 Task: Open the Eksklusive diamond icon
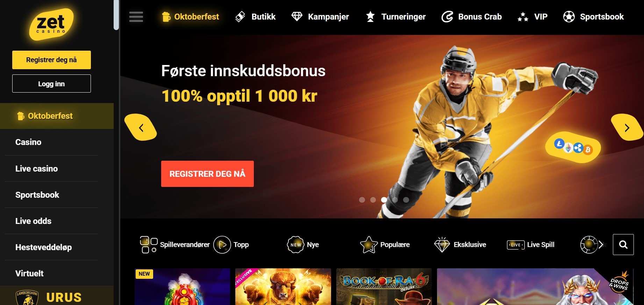(x=442, y=245)
